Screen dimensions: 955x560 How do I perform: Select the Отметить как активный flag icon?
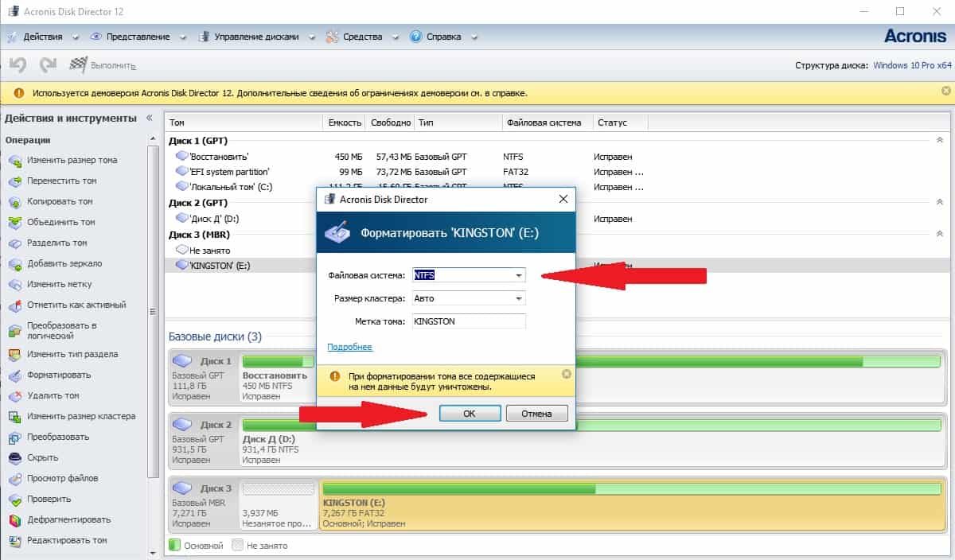(x=14, y=305)
